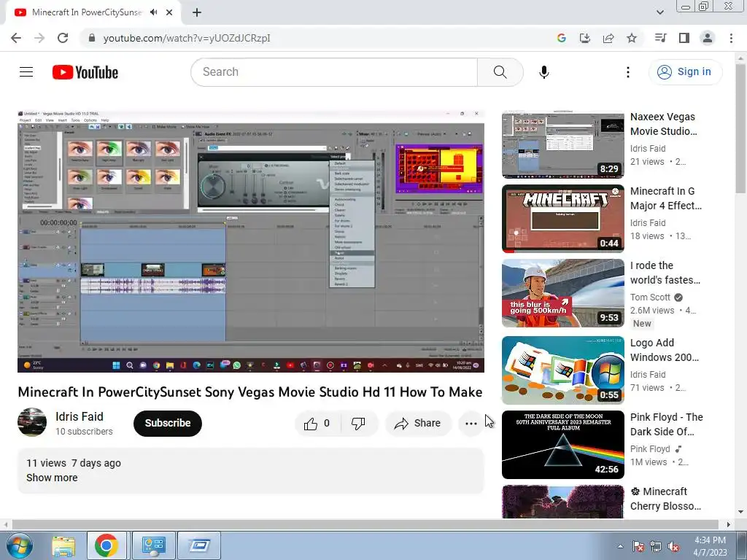Image resolution: width=747 pixels, height=560 pixels.
Task: Dislike the video
Action: tap(358, 424)
